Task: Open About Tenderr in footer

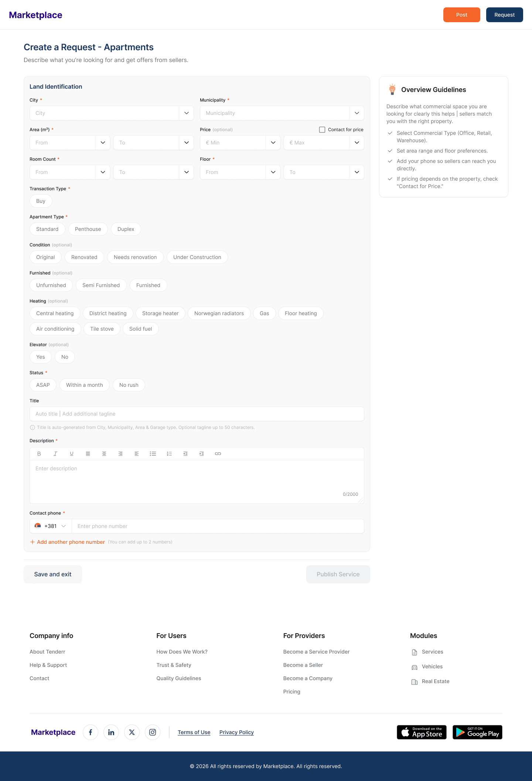Action: [x=47, y=652]
